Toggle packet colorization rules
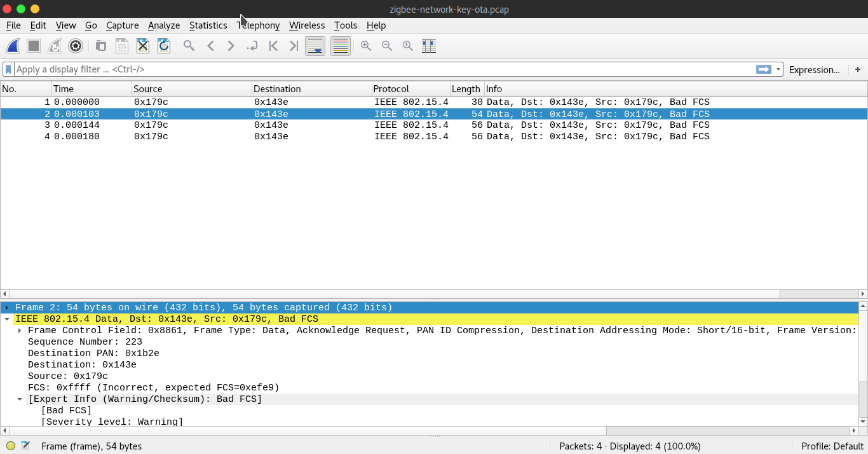The height and width of the screenshot is (454, 868). tap(341, 46)
